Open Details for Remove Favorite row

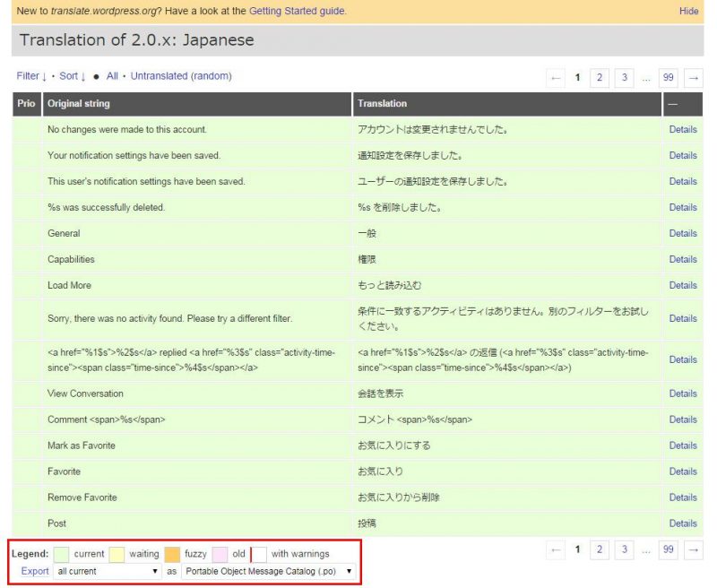[683, 497]
